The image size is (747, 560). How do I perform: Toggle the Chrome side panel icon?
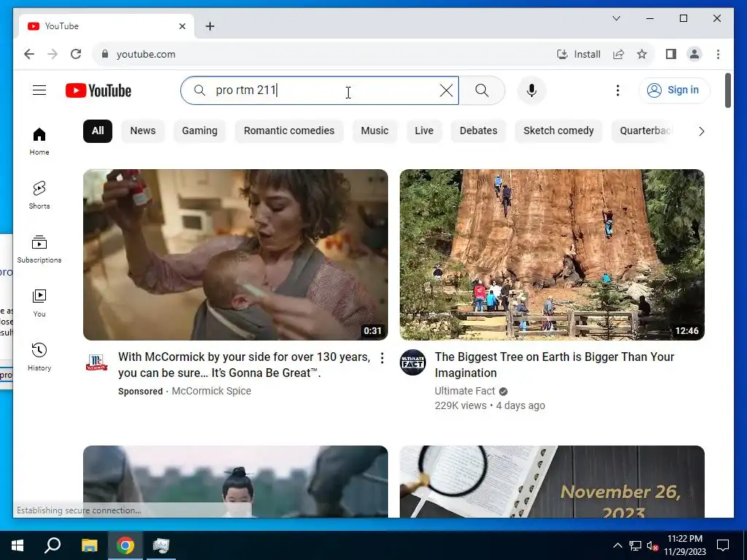tap(671, 54)
